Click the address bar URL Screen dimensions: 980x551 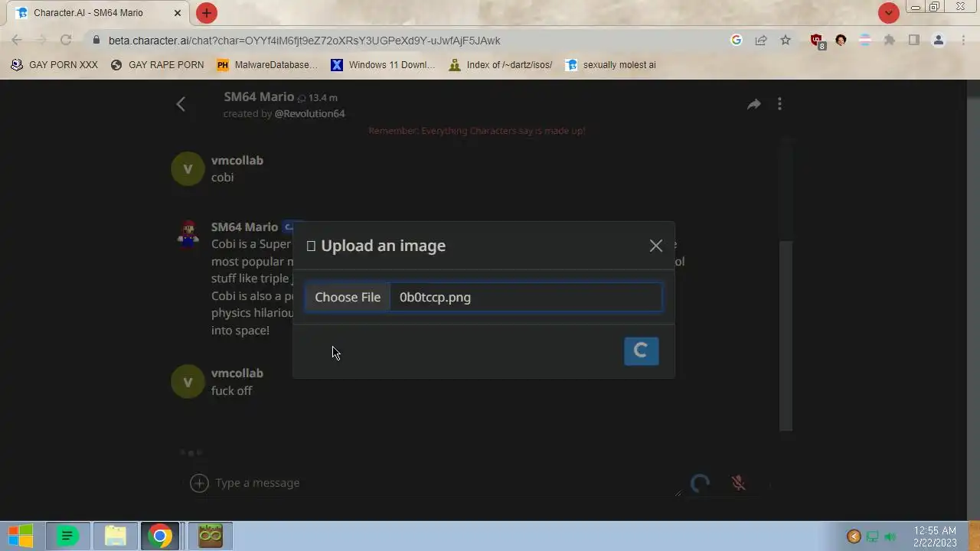[305, 41]
